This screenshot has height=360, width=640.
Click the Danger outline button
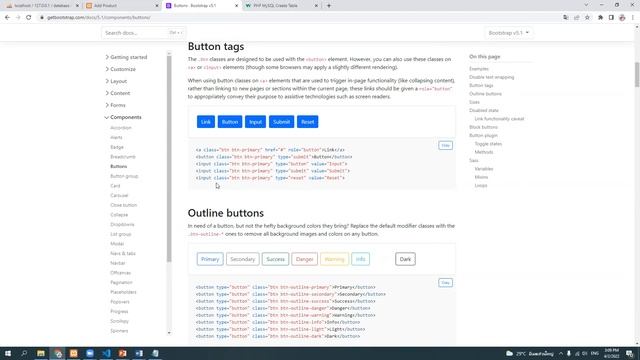point(304,259)
